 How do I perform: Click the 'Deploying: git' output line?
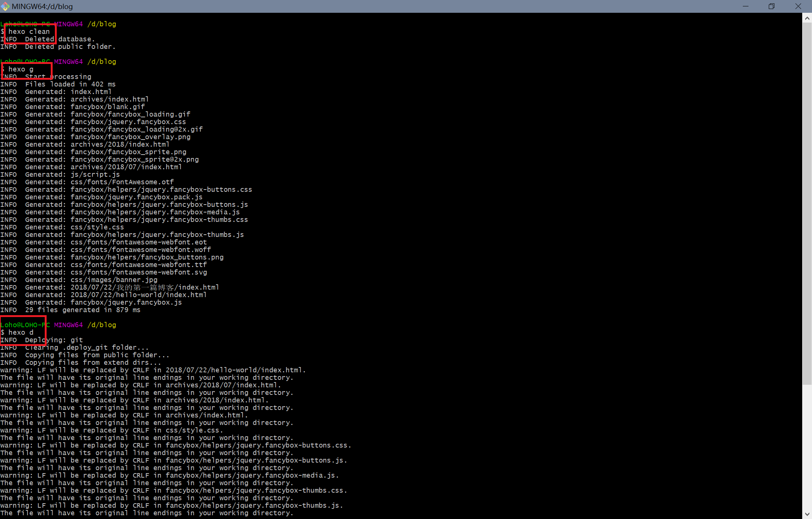[x=54, y=340]
